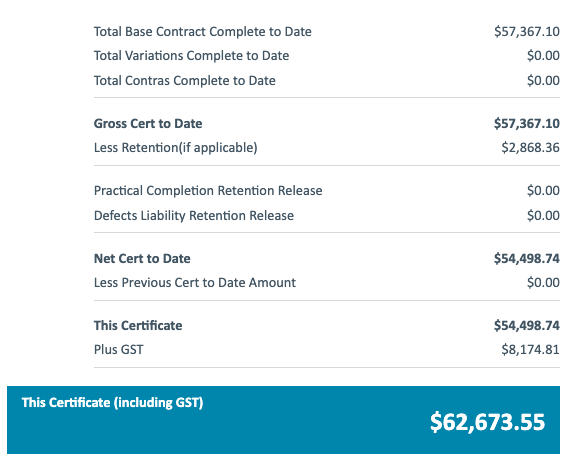Click Total Variations Complete to Date row

click(327, 56)
